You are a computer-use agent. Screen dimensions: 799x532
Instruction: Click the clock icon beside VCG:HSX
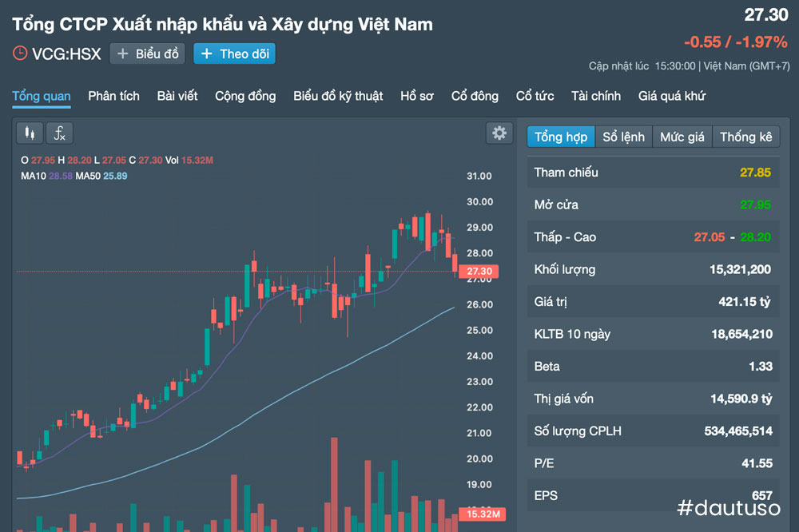20,54
